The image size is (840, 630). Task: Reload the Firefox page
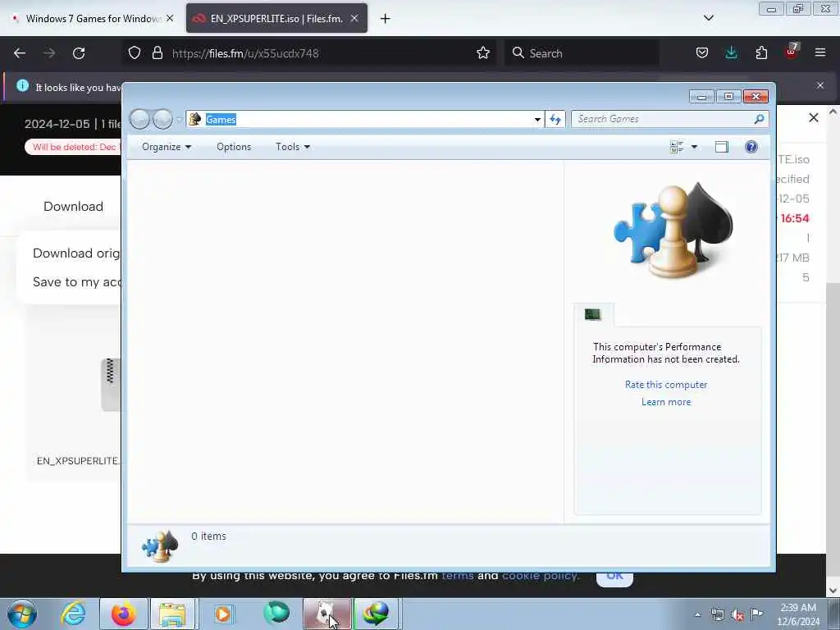[x=79, y=53]
